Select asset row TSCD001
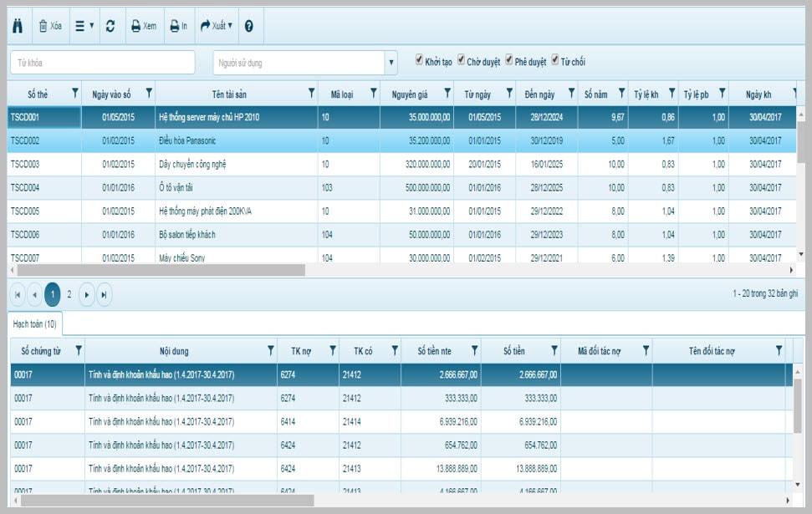The height and width of the screenshot is (514, 812). coord(401,117)
